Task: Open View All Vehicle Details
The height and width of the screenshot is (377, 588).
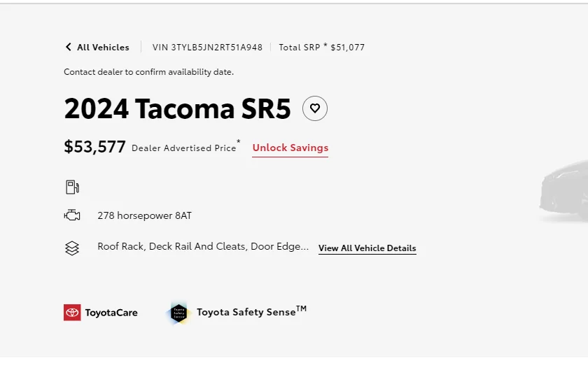Action: coord(367,248)
